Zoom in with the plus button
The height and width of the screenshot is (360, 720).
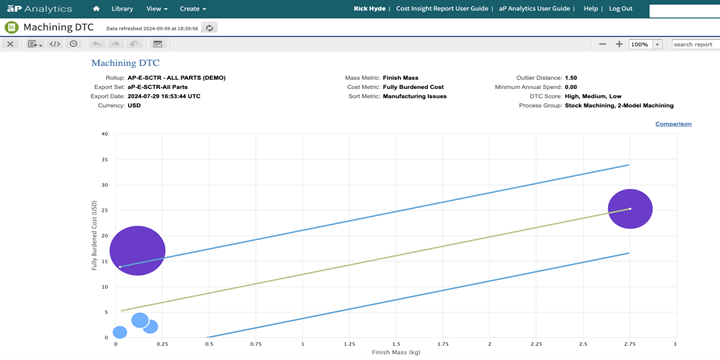[619, 44]
